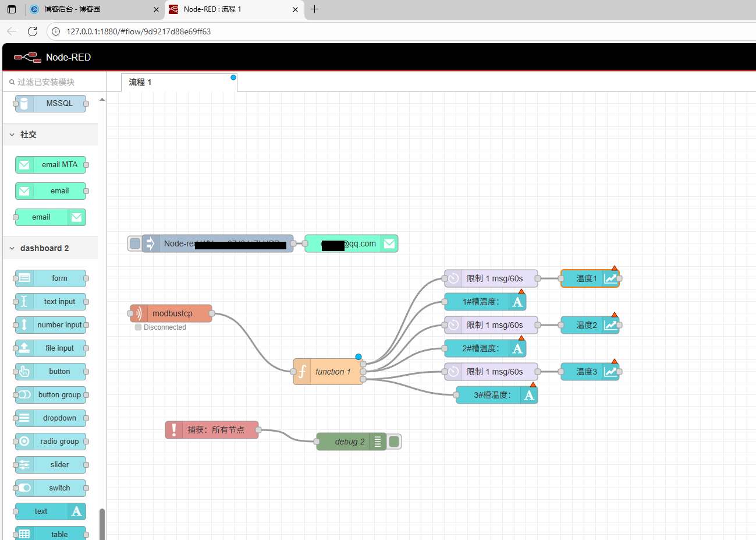The width and height of the screenshot is (756, 540).
Task: Click the radio group node icon
Action: click(24, 442)
